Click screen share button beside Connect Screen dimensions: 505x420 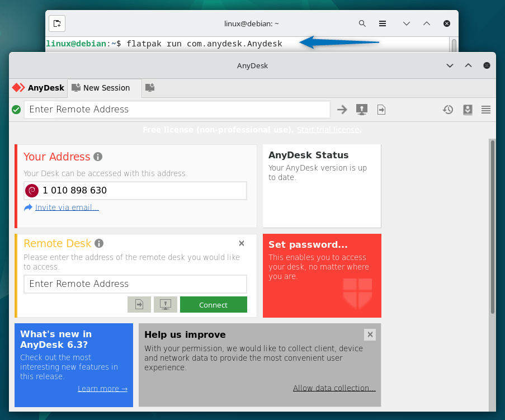coord(166,304)
